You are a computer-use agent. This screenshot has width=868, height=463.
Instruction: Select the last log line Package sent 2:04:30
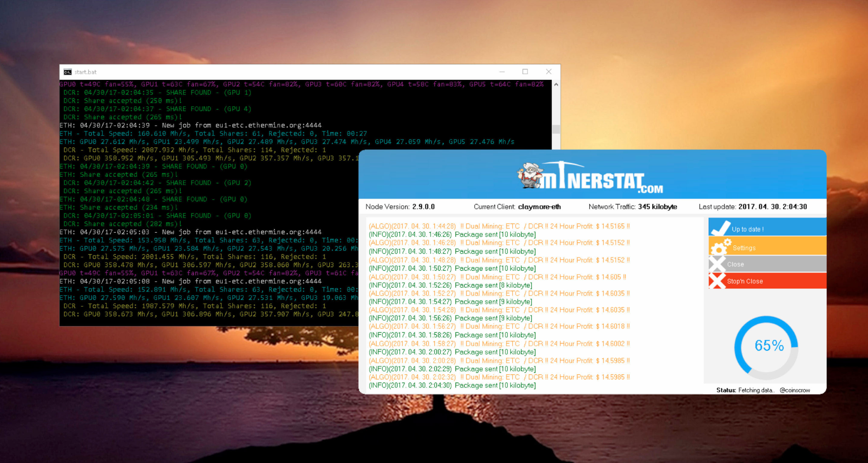click(x=452, y=385)
